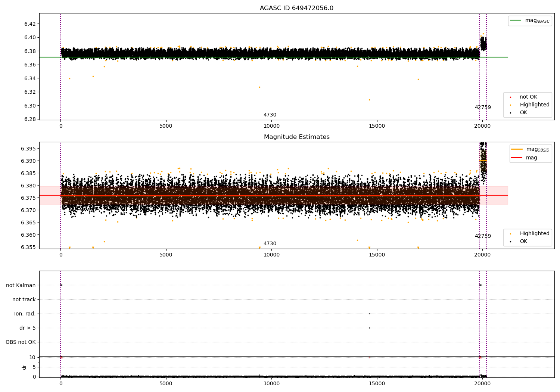The height and width of the screenshot is (392, 560).
Task: Click the 6.385 y-axis tick label
Action: coord(28,173)
